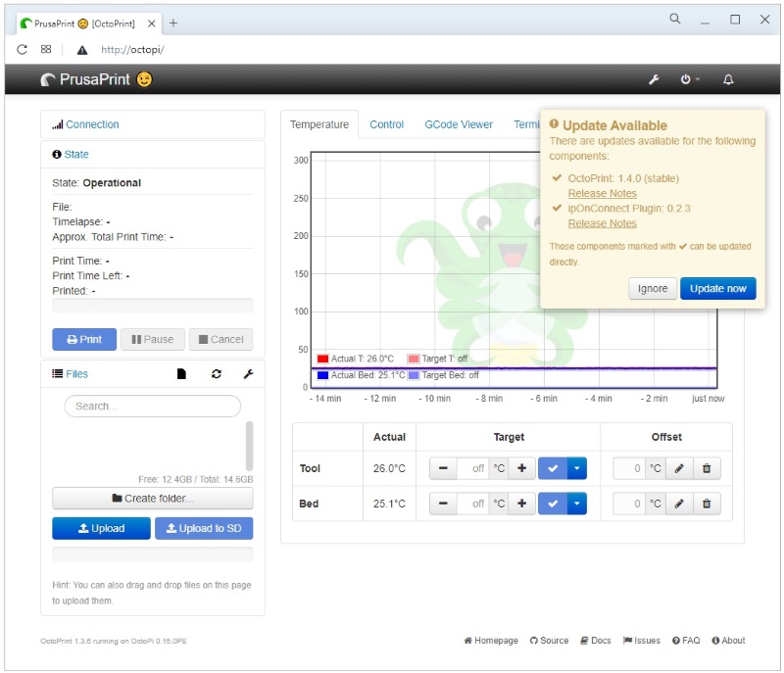The image size is (784, 673).
Task: Click the Update now button
Action: click(717, 289)
